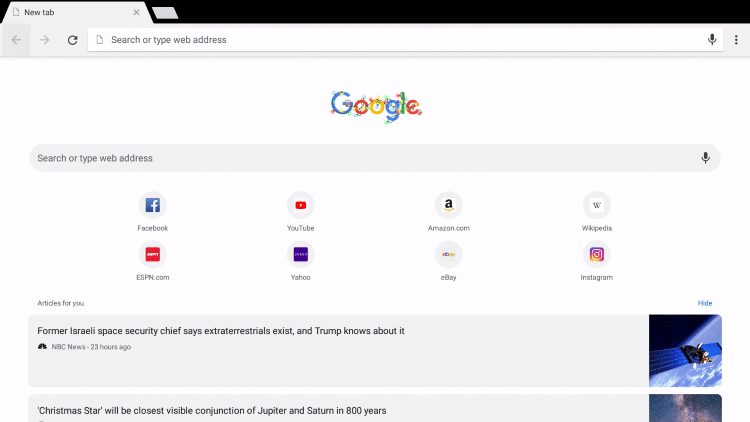Click the NBC News peacock icon
The image size is (750, 422).
click(x=42, y=346)
